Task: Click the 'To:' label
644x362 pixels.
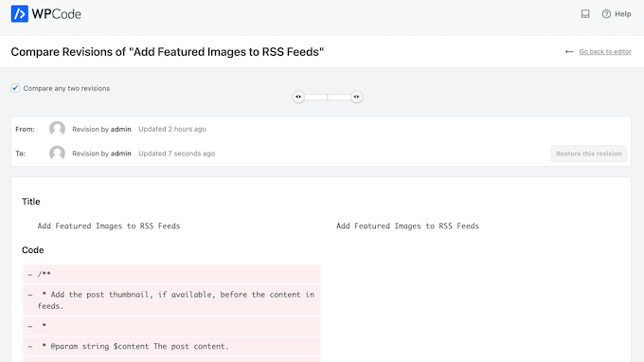Action: 21,154
